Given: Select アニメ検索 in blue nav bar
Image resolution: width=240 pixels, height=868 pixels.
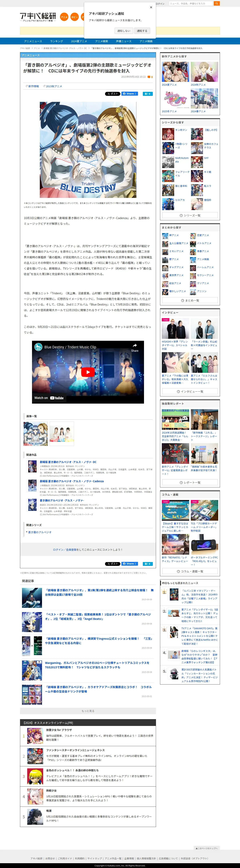Looking at the screenshot, I should (101, 41).
